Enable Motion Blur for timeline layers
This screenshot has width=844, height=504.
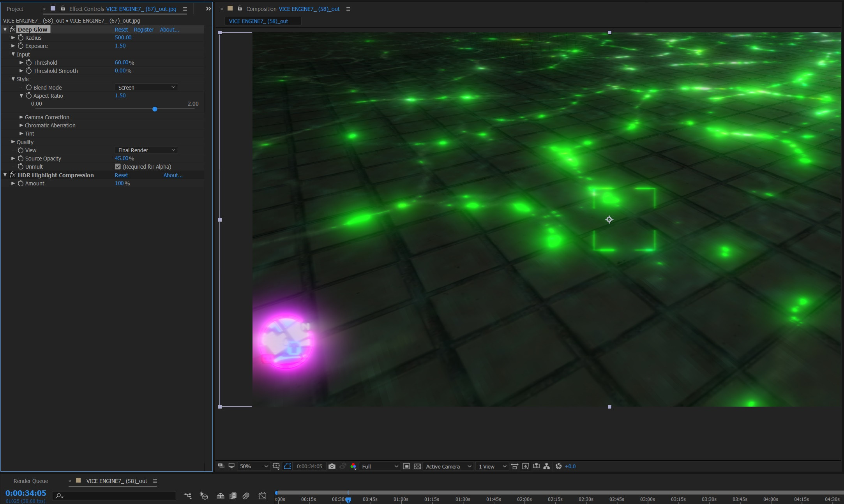coord(246,496)
